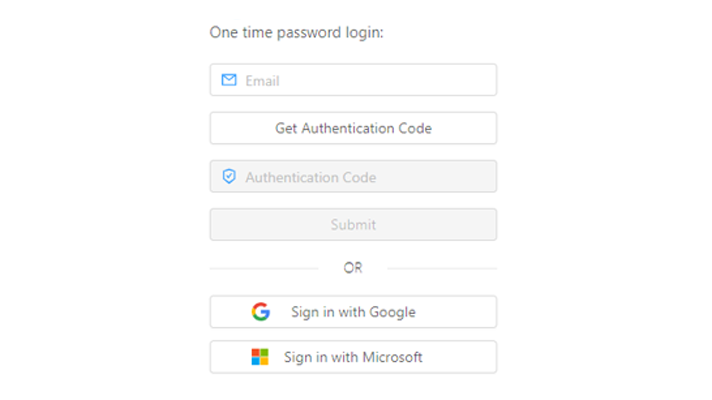Click the yellow square of Microsoft logo
The image size is (712, 400).
coord(264,361)
